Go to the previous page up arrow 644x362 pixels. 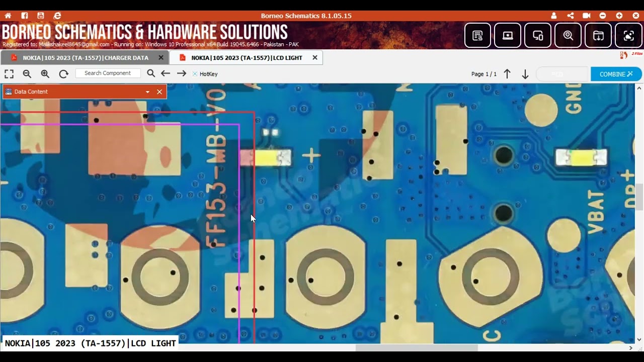coord(507,74)
